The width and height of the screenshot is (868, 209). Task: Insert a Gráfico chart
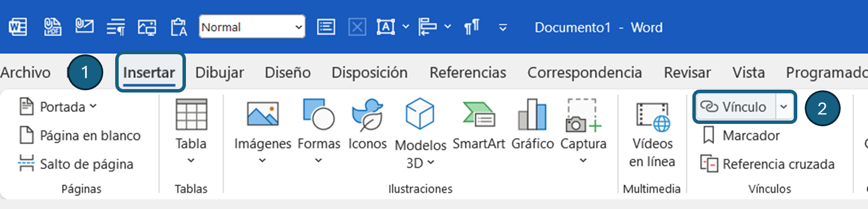(x=533, y=124)
